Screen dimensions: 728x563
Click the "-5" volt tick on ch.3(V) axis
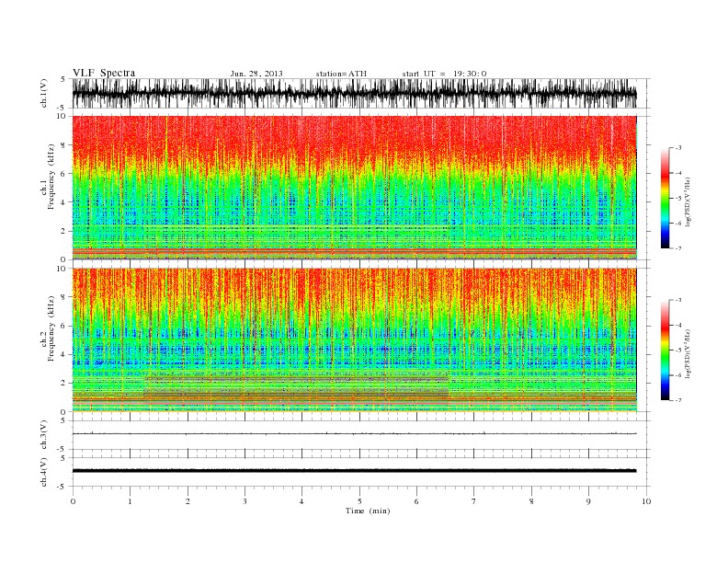click(x=63, y=449)
